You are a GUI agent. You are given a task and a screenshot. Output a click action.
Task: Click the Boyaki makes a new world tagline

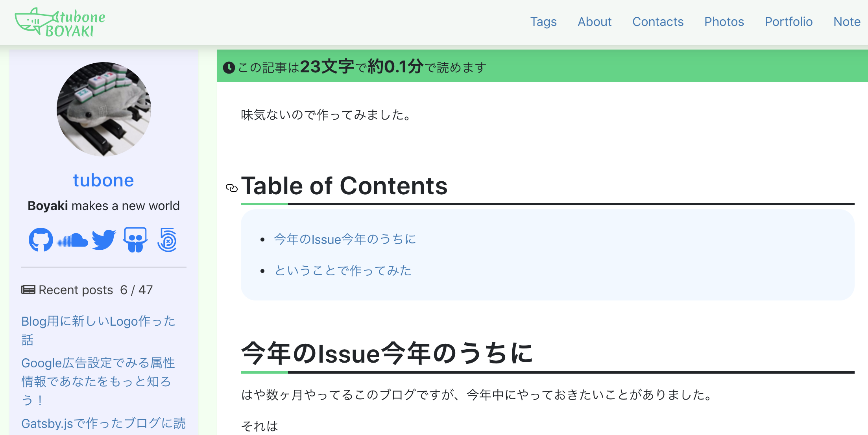coord(103,206)
